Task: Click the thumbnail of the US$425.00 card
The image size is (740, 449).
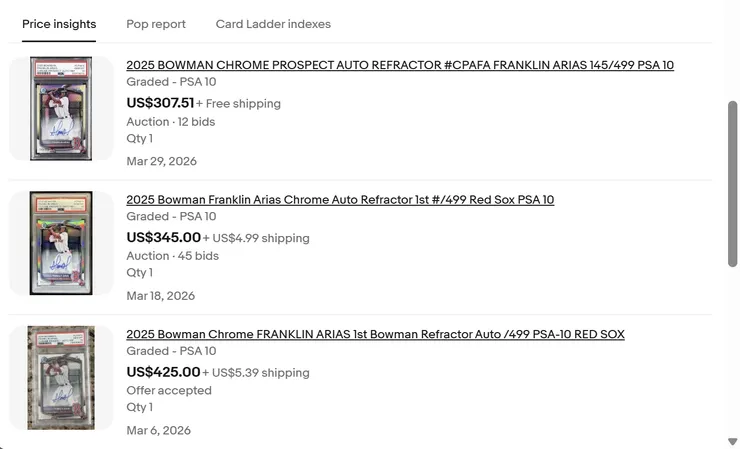Action: coord(61,377)
